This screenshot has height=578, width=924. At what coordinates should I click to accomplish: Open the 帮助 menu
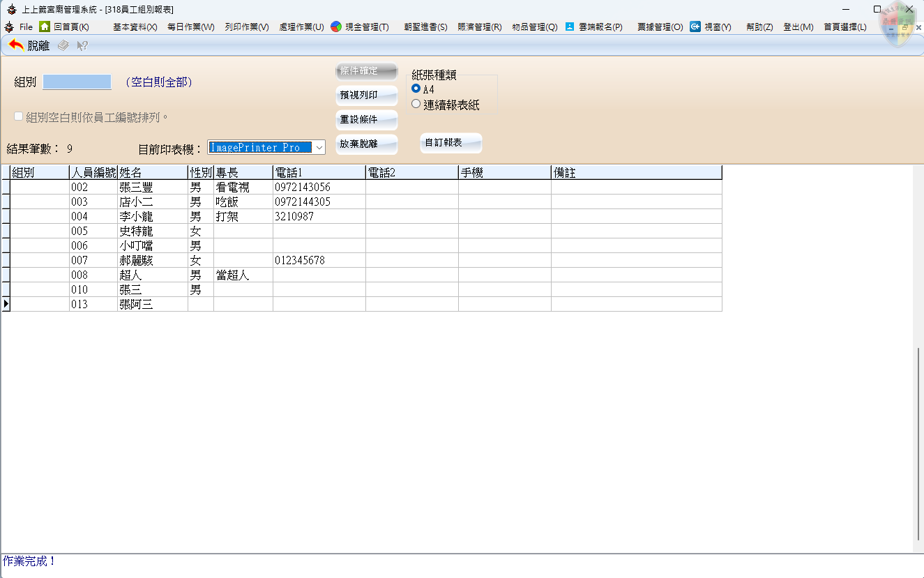(x=758, y=26)
